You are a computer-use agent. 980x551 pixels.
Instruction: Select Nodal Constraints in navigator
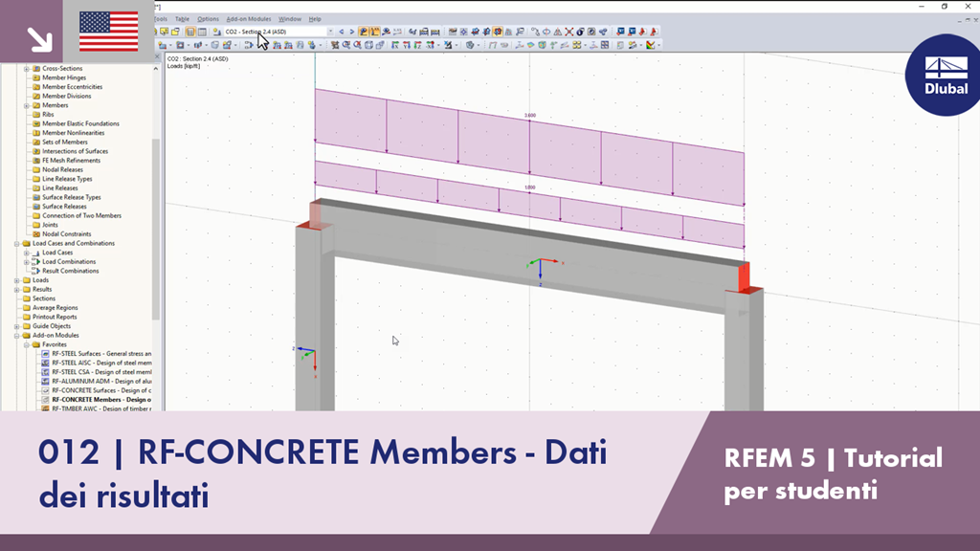(x=66, y=234)
